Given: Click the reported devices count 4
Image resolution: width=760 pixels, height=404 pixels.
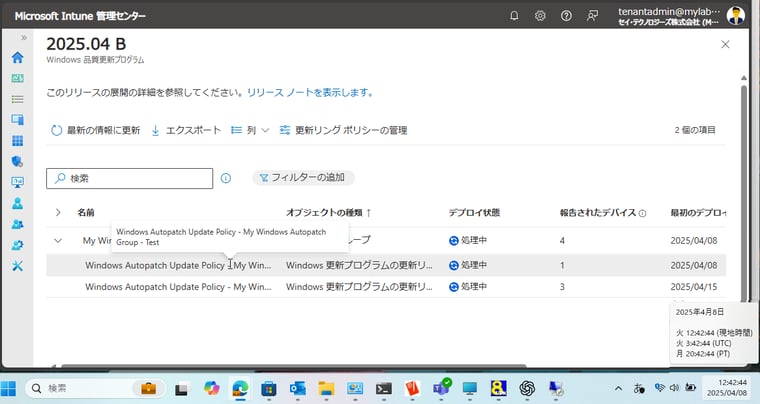Looking at the screenshot, I should (x=562, y=240).
